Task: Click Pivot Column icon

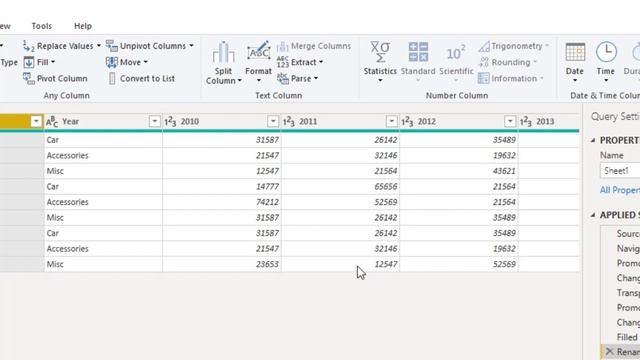Action: click(29, 78)
